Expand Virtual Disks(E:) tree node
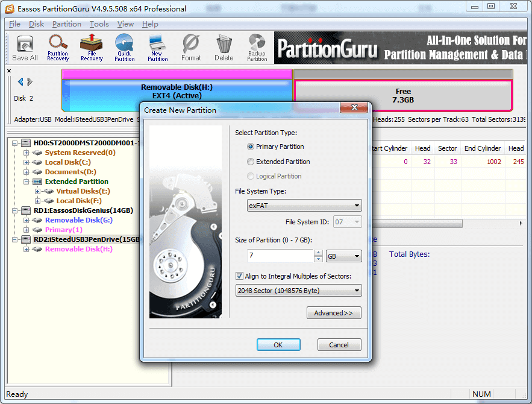Screen dimensions: 532x404 [x=38, y=191]
